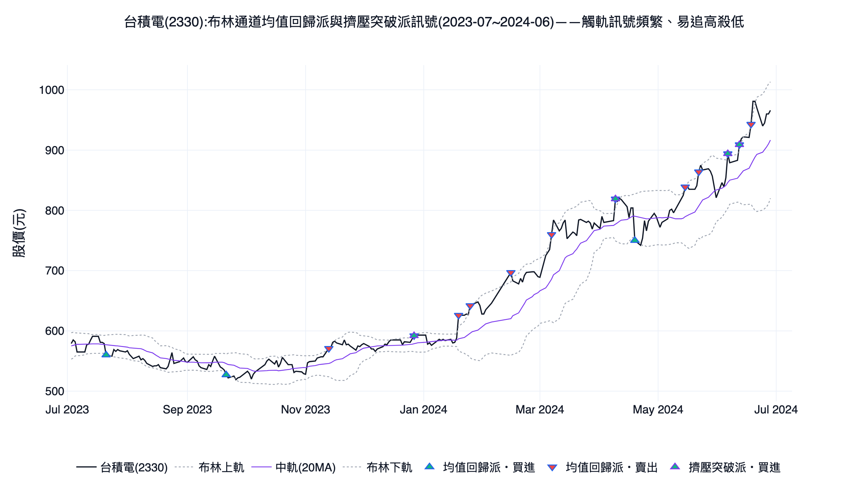The width and height of the screenshot is (868, 488).
Task: Click the 均值回歸派・買進 legend triangle icon
Action: tap(430, 467)
